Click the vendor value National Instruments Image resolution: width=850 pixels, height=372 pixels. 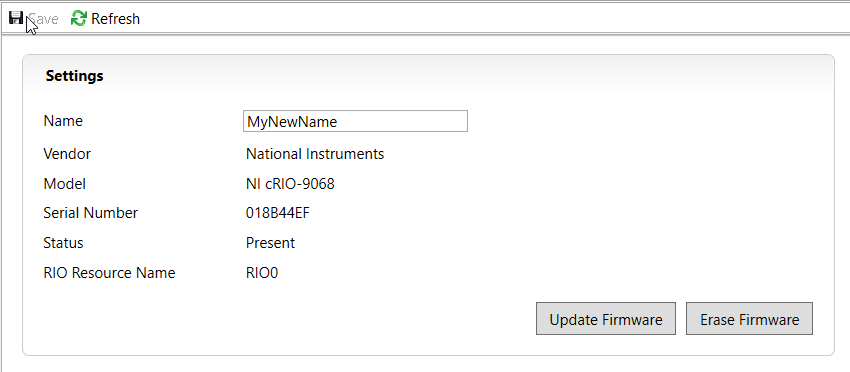tap(315, 154)
